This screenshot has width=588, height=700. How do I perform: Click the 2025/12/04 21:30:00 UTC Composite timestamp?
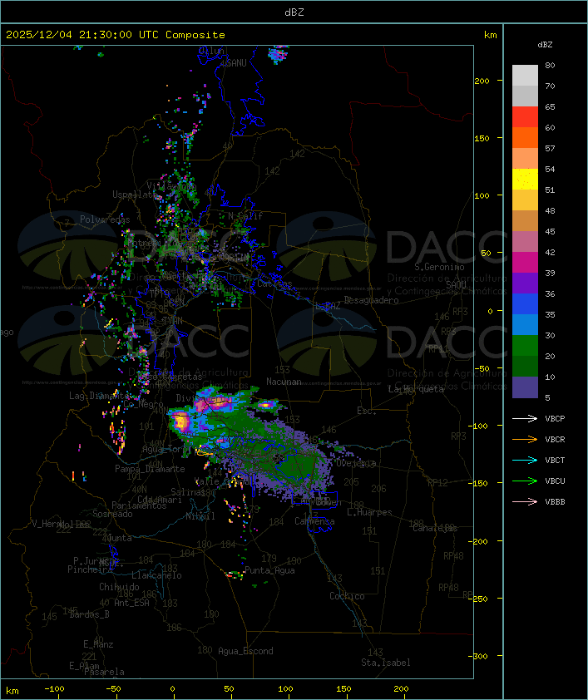(116, 35)
